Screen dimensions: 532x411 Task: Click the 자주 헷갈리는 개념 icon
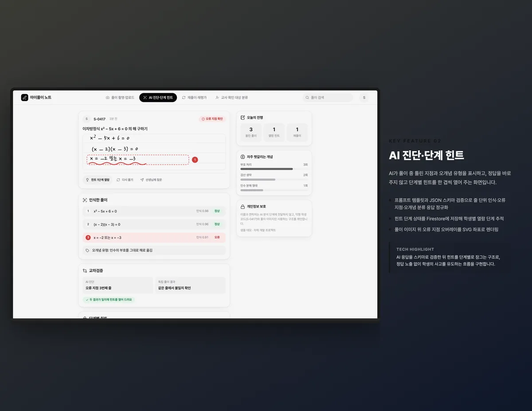coord(243,157)
